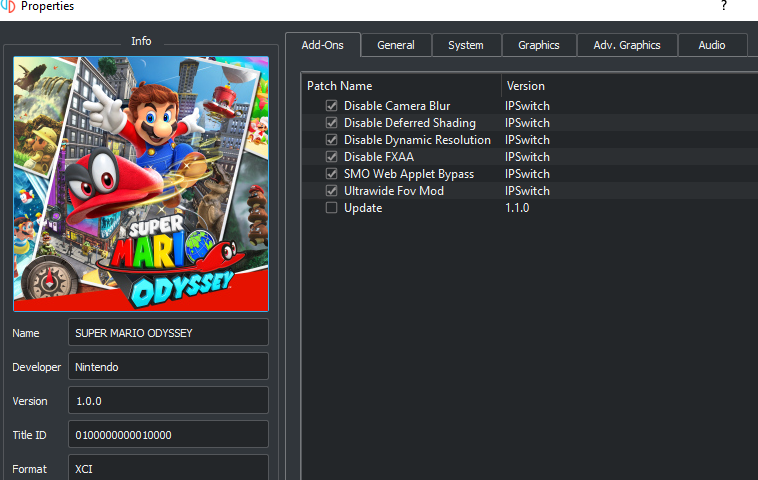Open the System tab
758x480 pixels.
466,45
